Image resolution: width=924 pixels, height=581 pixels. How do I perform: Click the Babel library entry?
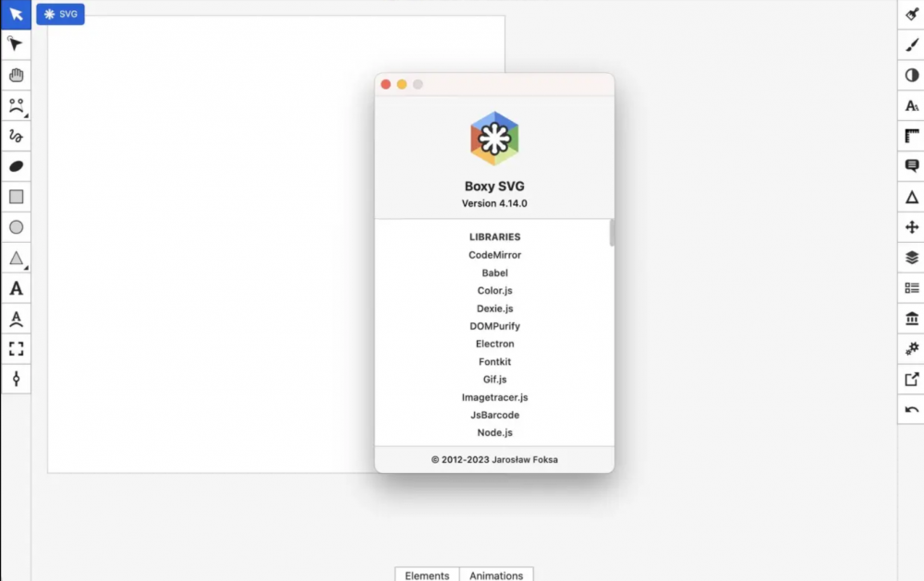pos(494,272)
